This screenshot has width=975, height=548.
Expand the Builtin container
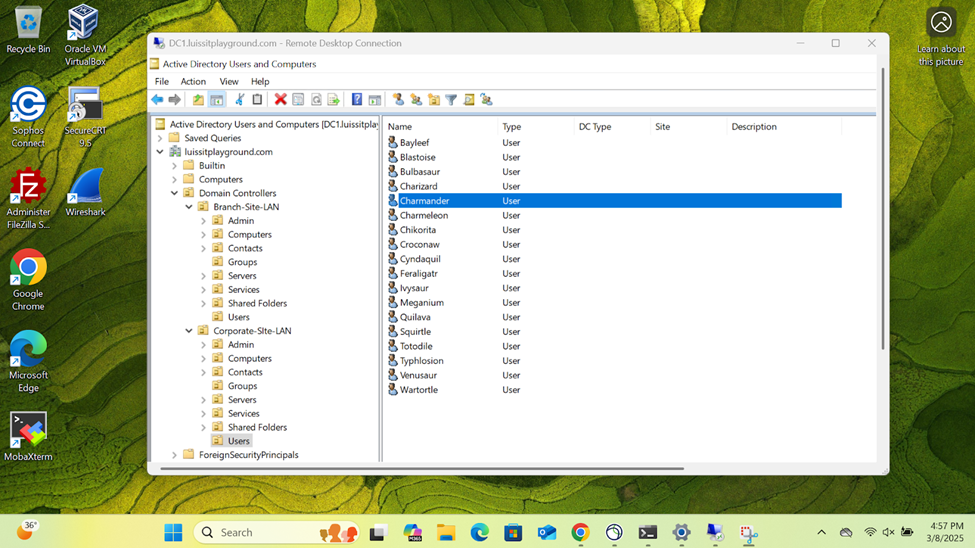(x=175, y=165)
